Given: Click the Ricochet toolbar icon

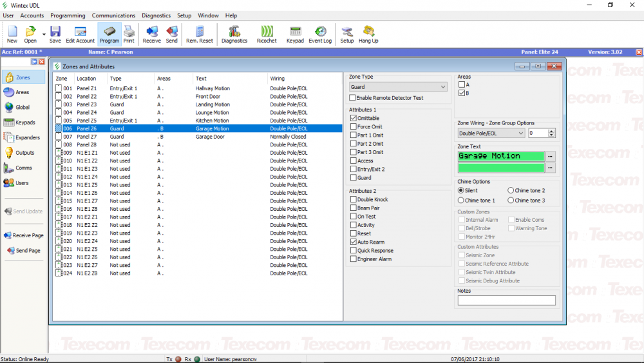Looking at the screenshot, I should coord(267,34).
